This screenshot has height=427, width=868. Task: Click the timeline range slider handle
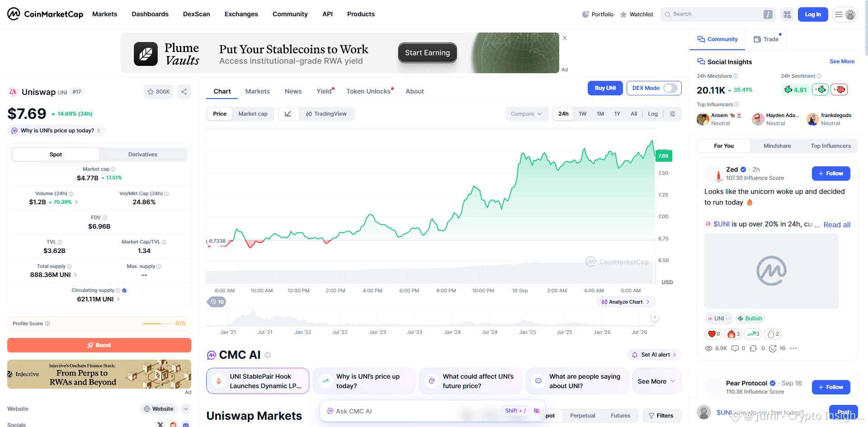tap(654, 317)
